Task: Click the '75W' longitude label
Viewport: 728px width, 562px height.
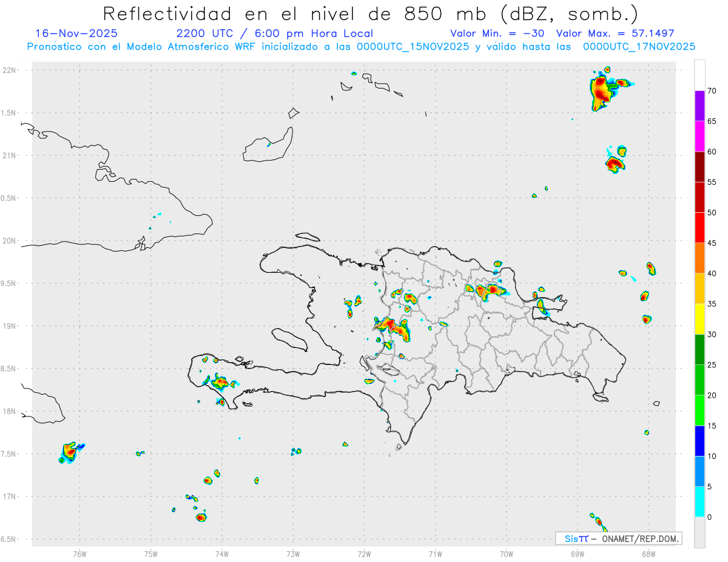Action: pyautogui.click(x=151, y=554)
